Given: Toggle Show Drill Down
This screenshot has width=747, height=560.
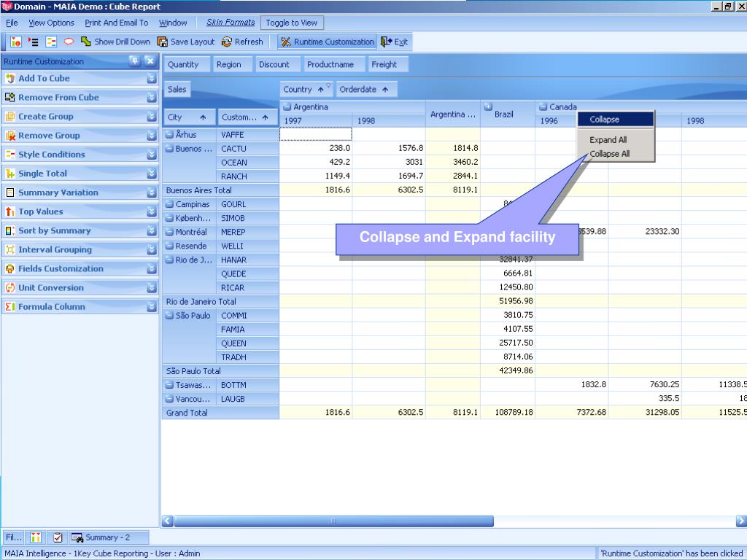Looking at the screenshot, I should 115,42.
